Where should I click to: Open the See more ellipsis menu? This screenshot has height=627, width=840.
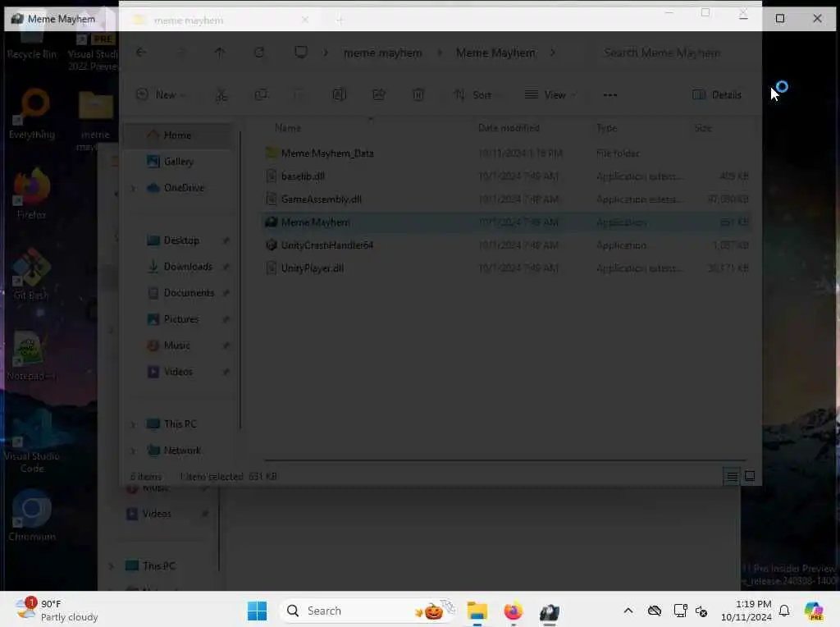pos(609,95)
